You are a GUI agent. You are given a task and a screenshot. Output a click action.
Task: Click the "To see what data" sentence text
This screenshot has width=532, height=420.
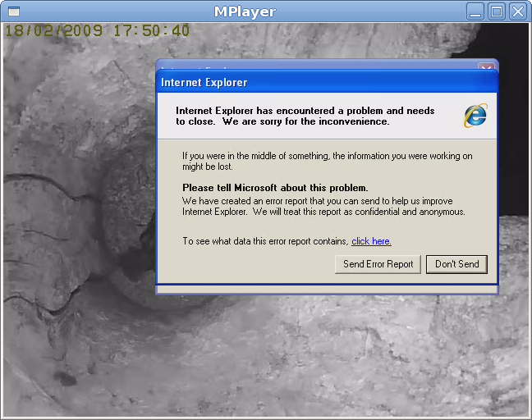[x=265, y=241]
